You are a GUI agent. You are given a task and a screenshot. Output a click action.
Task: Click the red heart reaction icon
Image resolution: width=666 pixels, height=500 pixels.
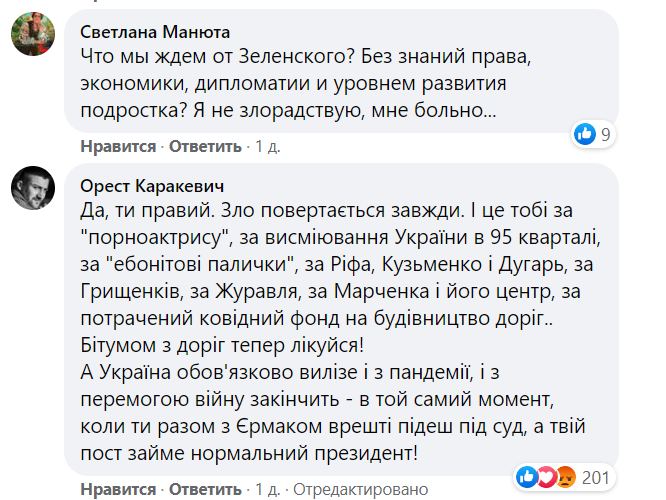tap(546, 476)
